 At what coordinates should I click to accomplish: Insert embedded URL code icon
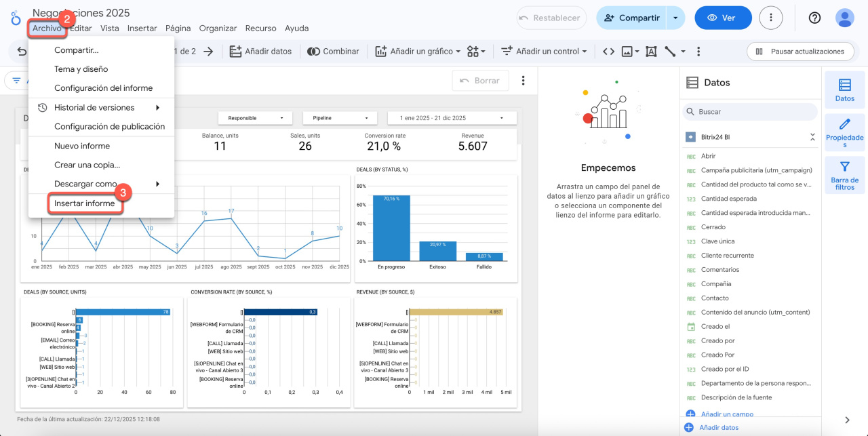click(x=608, y=52)
